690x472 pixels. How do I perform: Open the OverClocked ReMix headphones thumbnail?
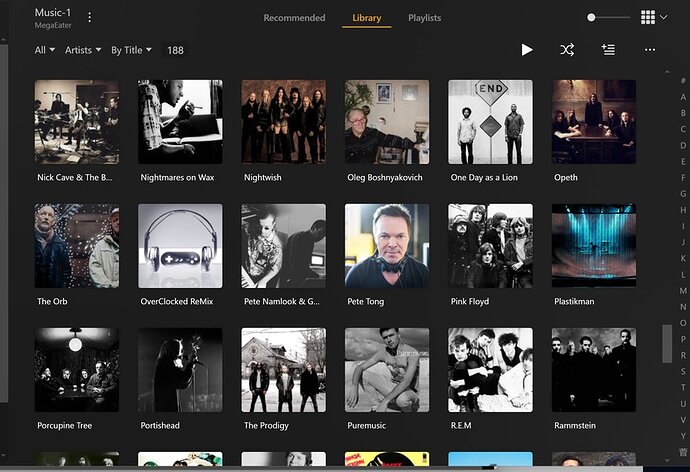[x=180, y=246]
